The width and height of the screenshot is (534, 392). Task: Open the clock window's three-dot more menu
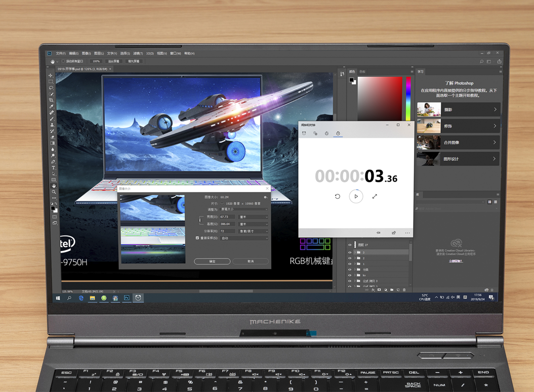click(407, 233)
